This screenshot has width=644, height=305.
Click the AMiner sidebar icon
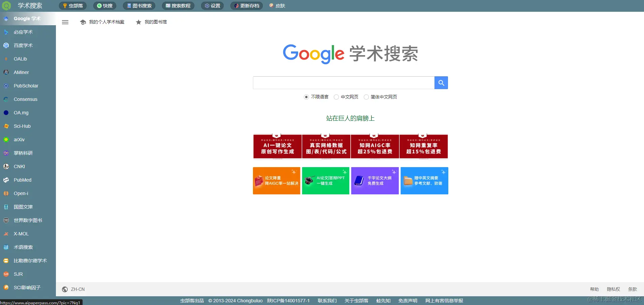click(x=6, y=72)
